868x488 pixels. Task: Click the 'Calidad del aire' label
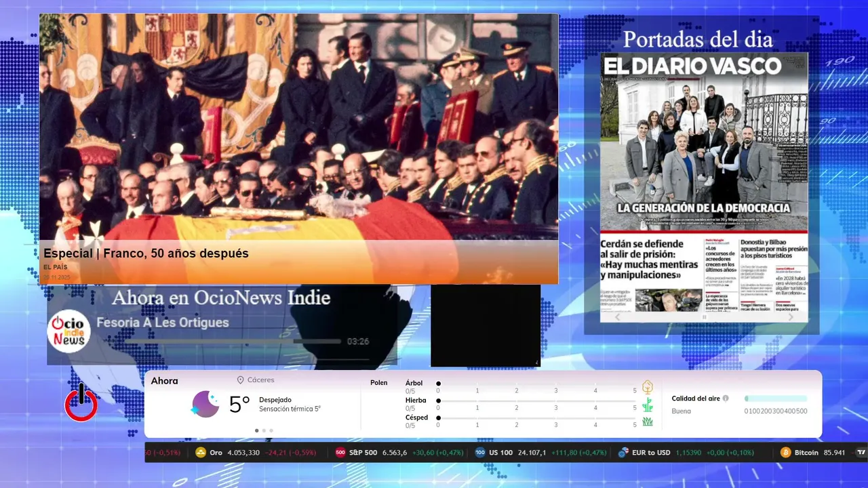click(696, 399)
